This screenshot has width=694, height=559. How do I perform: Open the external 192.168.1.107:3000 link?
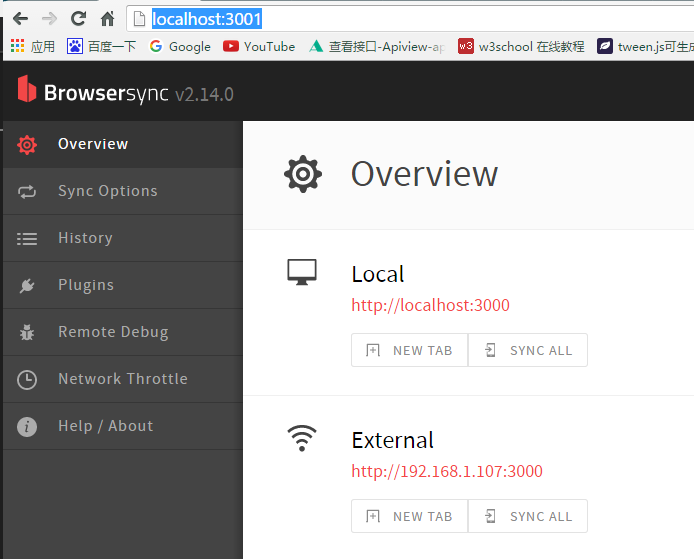pos(446,471)
